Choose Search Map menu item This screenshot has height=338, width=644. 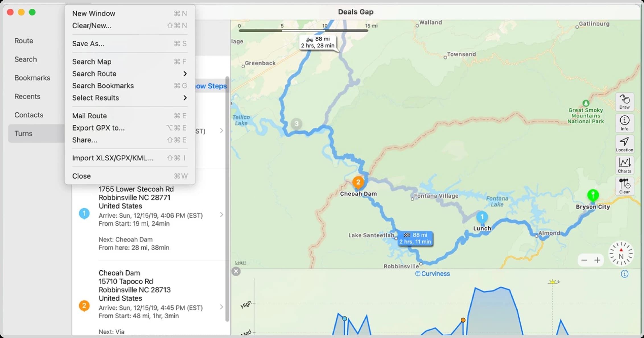130,62
